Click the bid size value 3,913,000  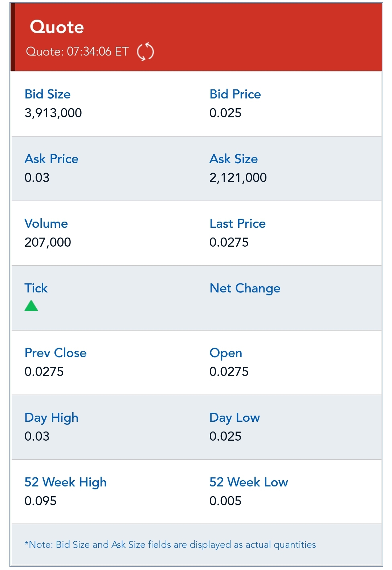[53, 113]
